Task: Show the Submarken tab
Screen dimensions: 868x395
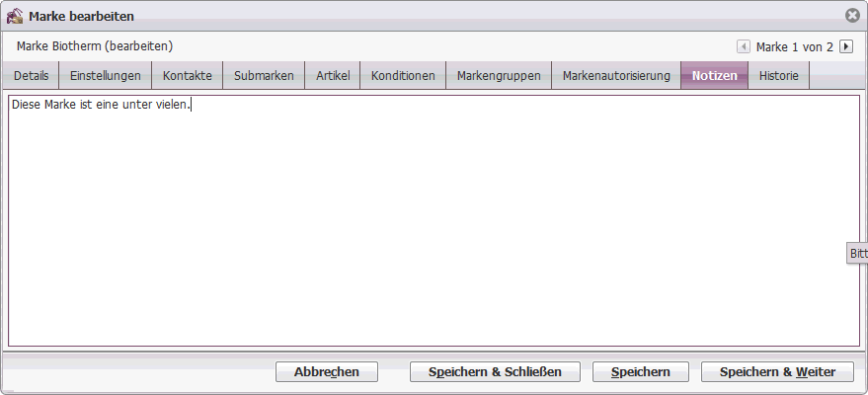Action: coord(264,76)
